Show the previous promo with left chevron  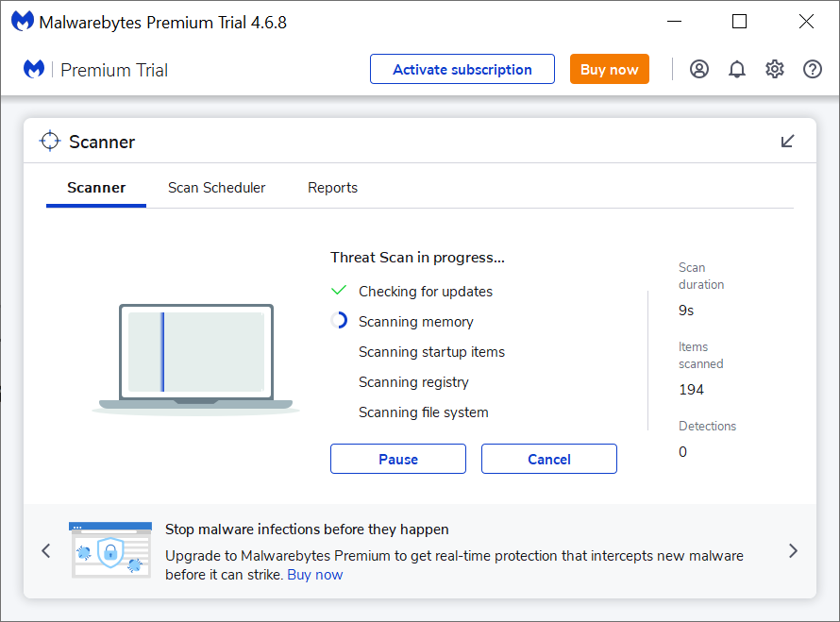pyautogui.click(x=46, y=551)
